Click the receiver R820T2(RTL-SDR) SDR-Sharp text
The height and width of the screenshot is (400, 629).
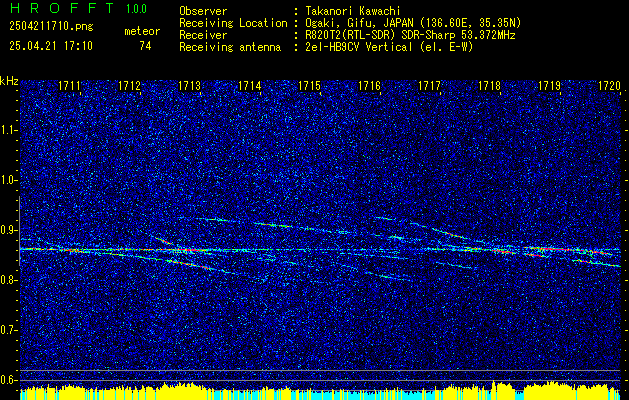pos(410,35)
